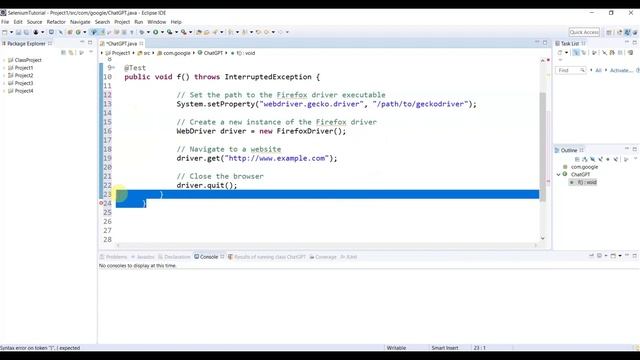Image resolution: width=640 pixels, height=360 pixels.
Task: Select Project3 in Package Explorer
Action: point(21,83)
